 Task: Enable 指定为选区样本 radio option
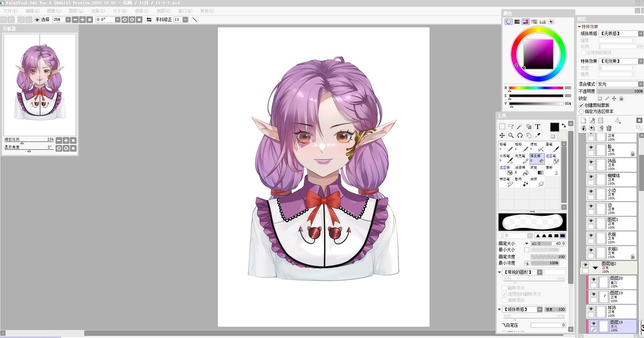point(581,112)
